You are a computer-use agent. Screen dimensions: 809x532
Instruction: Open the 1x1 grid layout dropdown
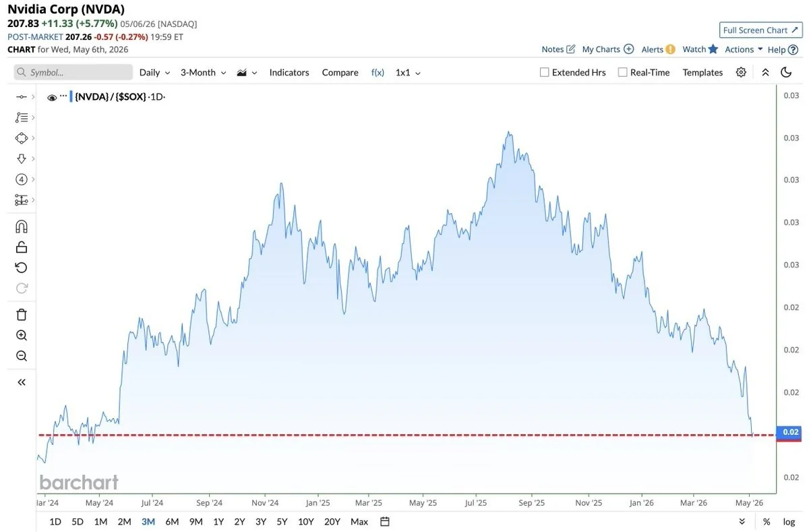(x=408, y=72)
